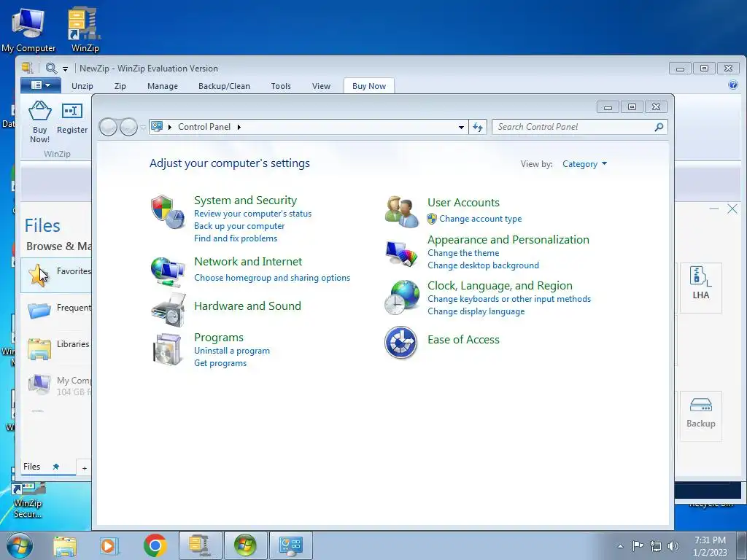747x560 pixels.
Task: Click the Clock, Language, and Region globe icon
Action: tap(402, 297)
